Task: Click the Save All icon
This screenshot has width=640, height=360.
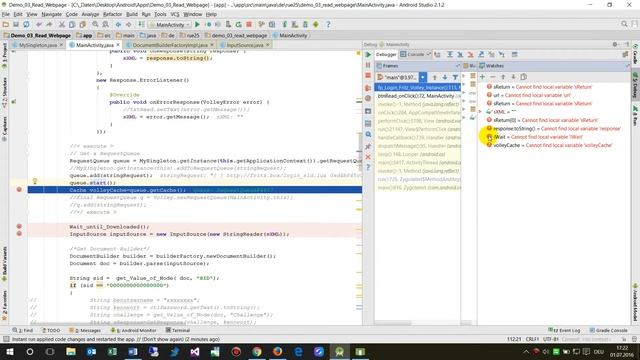Action: tap(16, 24)
